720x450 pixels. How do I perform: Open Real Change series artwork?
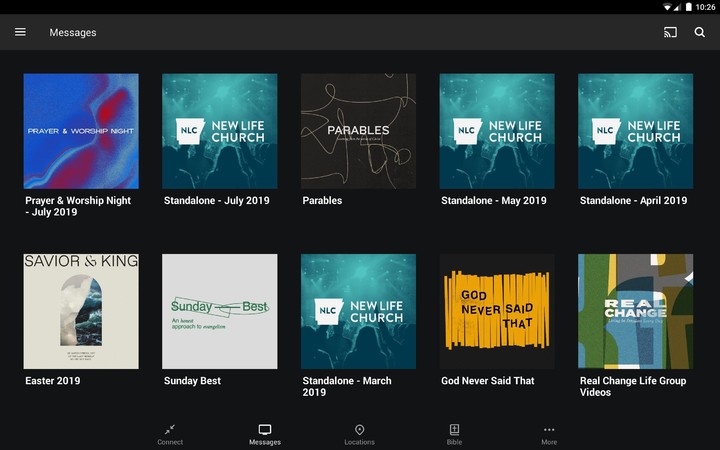636,311
